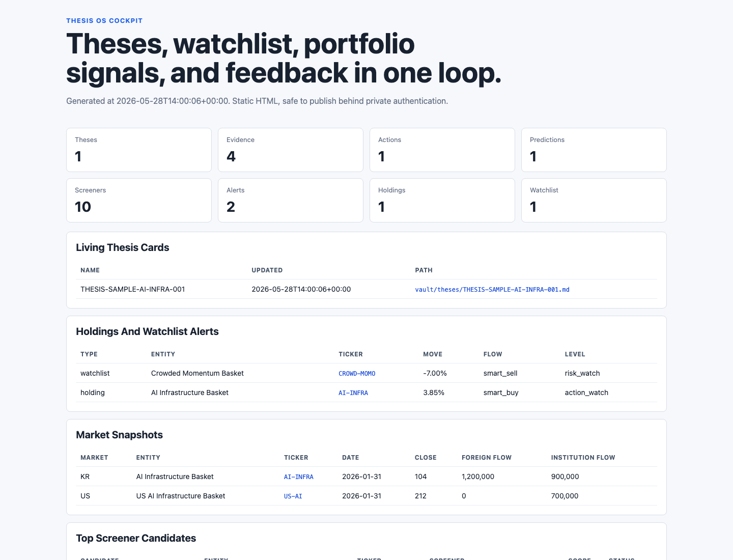Screen dimensions: 733x560
Task: Click the close value 212
Action: pyautogui.click(x=421, y=496)
